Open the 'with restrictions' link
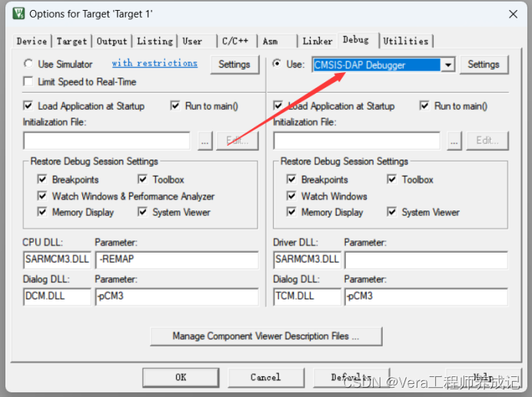The image size is (532, 397). pyautogui.click(x=155, y=63)
